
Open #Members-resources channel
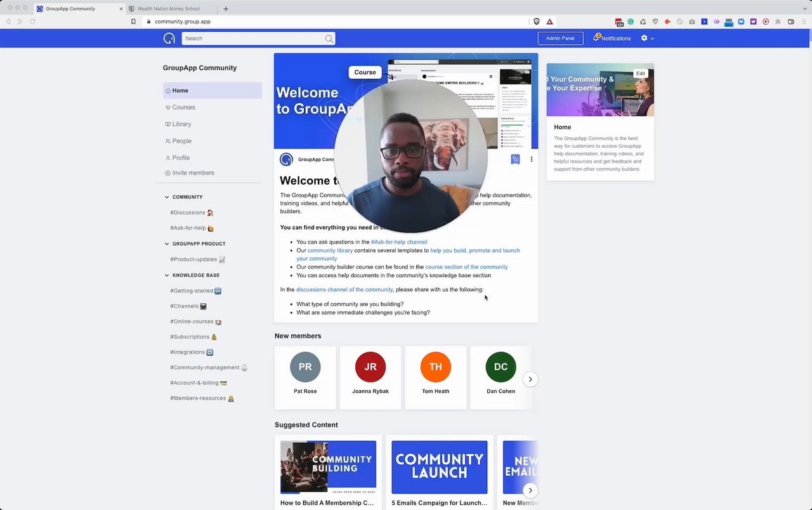coord(202,398)
